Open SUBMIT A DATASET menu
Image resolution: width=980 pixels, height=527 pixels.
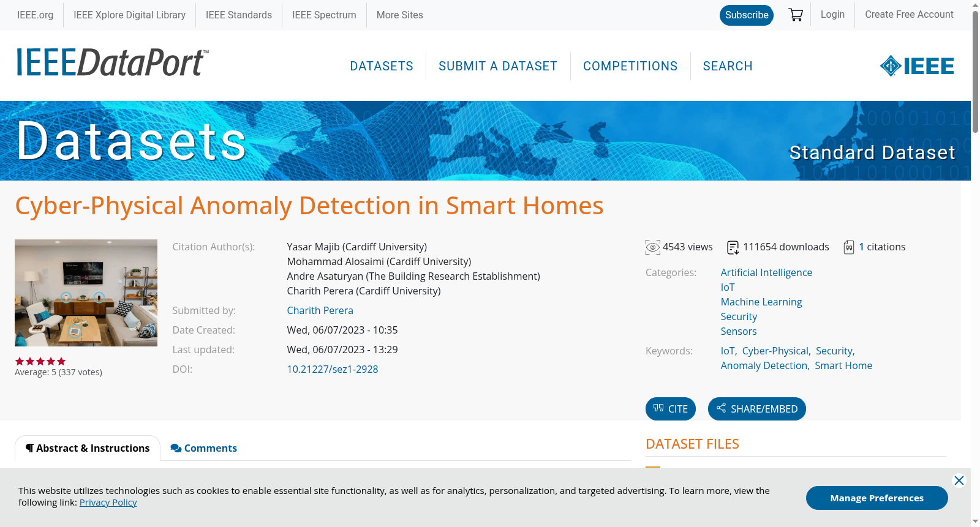pyautogui.click(x=498, y=66)
